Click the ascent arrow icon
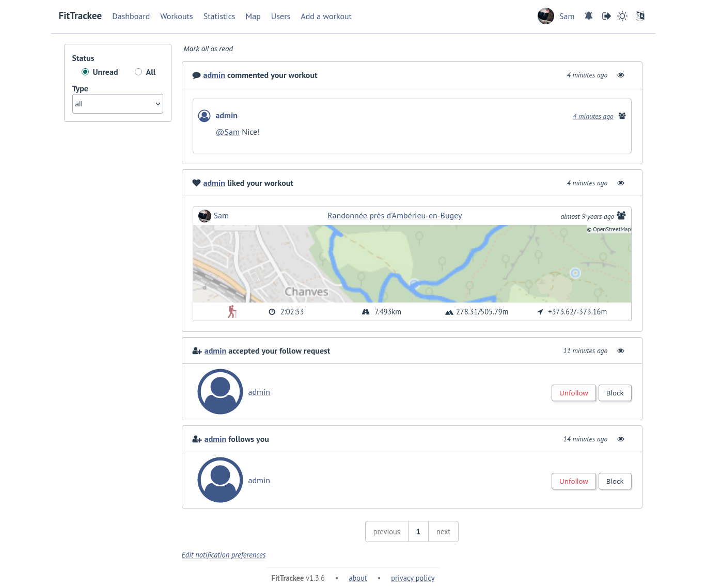The height and width of the screenshot is (588, 706). [x=540, y=312]
